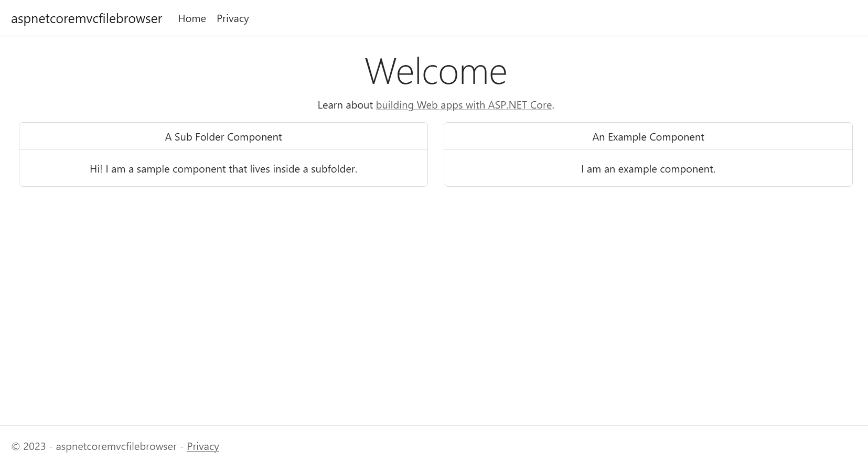Click the Welcome heading
Screen dimensions: 868x462
[x=436, y=71]
